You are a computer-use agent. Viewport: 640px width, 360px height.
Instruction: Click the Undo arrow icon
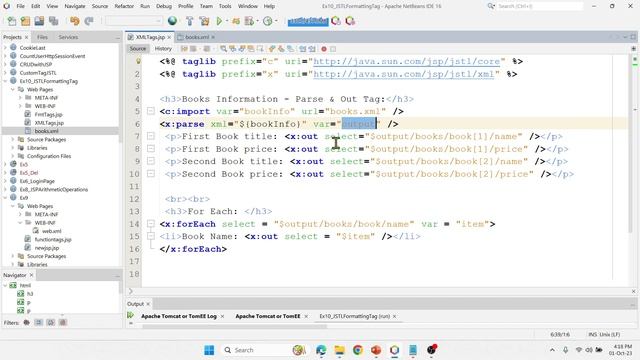(74, 21)
